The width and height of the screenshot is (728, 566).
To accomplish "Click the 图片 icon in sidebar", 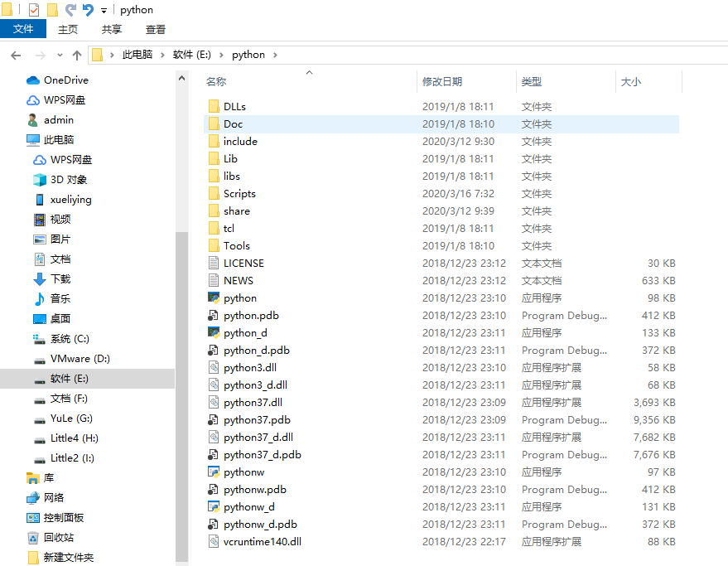I will coord(40,239).
